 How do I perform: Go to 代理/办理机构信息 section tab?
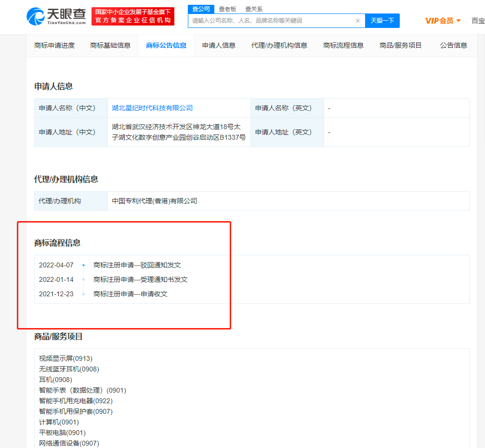pos(279,45)
